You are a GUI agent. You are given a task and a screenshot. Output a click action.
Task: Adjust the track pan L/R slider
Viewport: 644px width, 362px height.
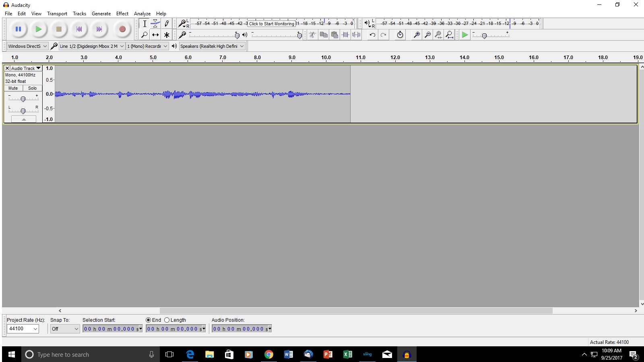tap(23, 111)
